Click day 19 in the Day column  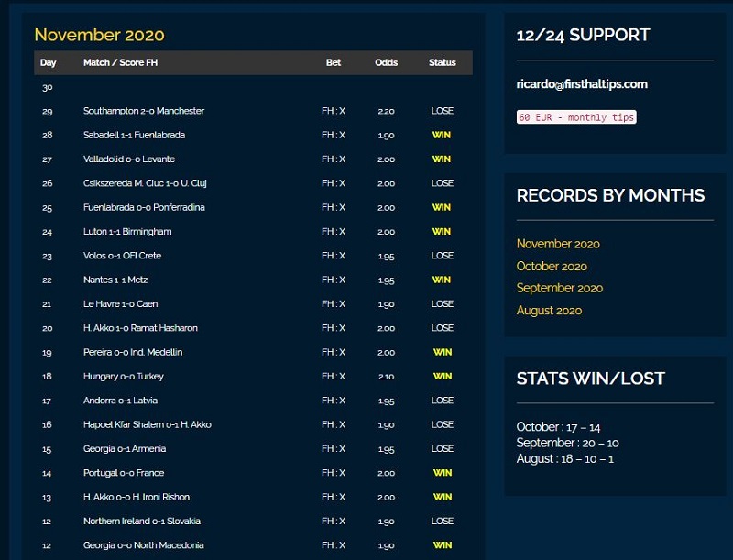pyautogui.click(x=48, y=352)
